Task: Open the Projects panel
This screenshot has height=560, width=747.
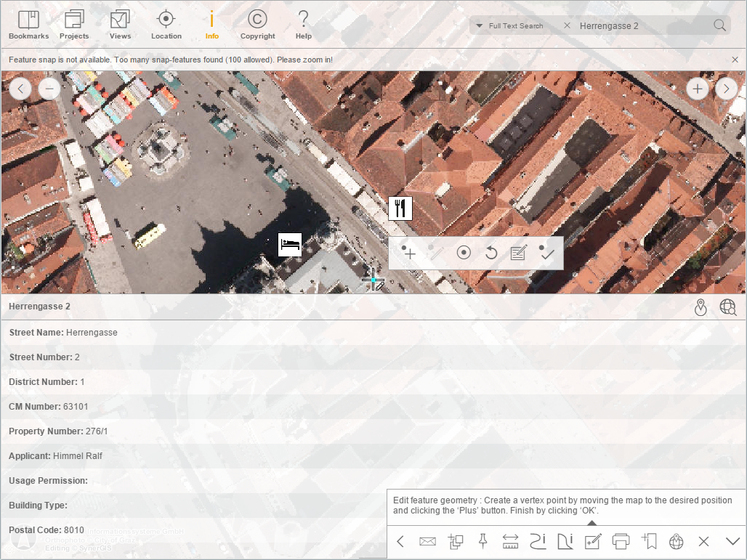Action: 73,23
